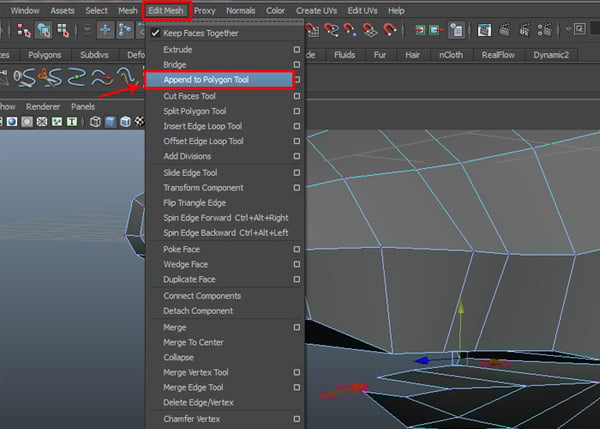Viewport: 600px width, 429px height.
Task: Open Extrude options box
Action: (x=296, y=49)
